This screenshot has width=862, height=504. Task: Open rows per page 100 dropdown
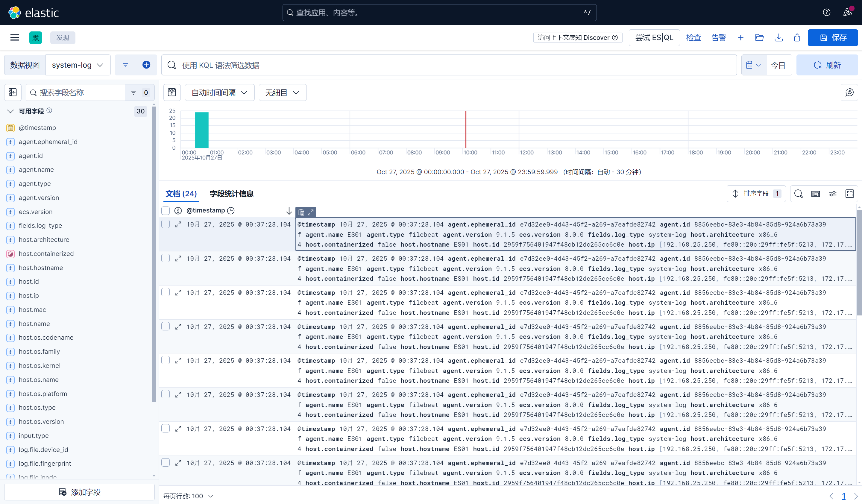click(188, 496)
